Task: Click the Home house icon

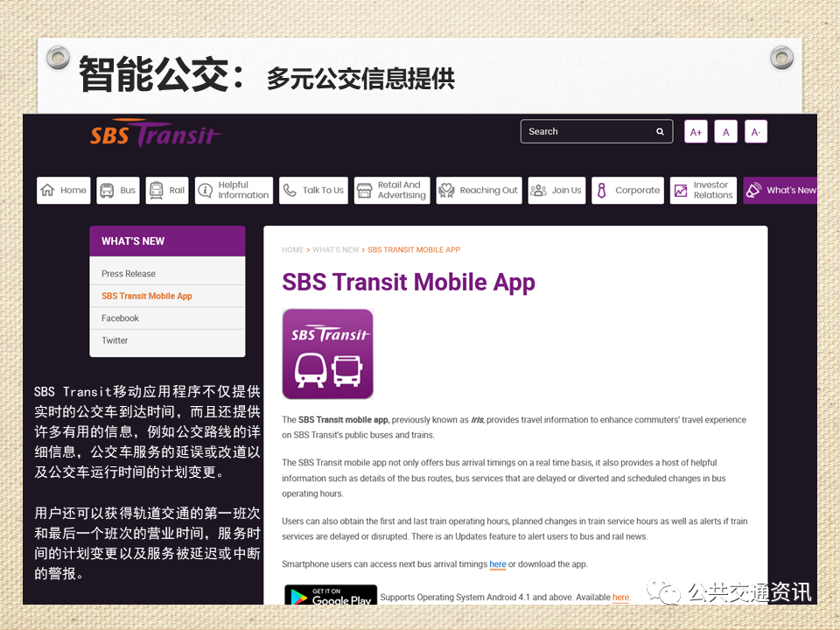Action: tap(47, 190)
